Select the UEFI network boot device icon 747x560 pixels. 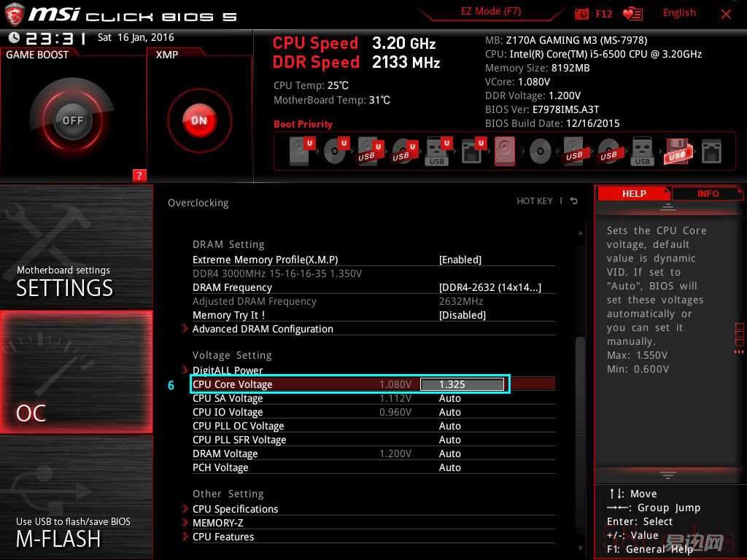473,152
